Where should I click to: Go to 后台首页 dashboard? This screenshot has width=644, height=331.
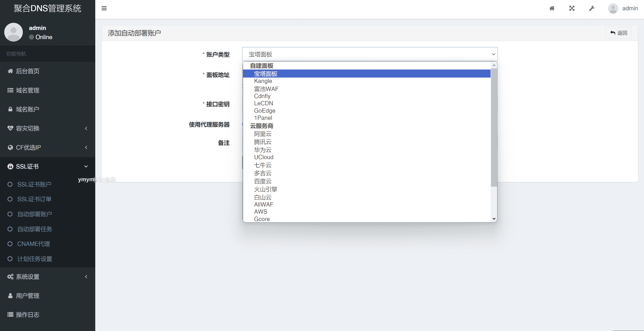point(47,71)
